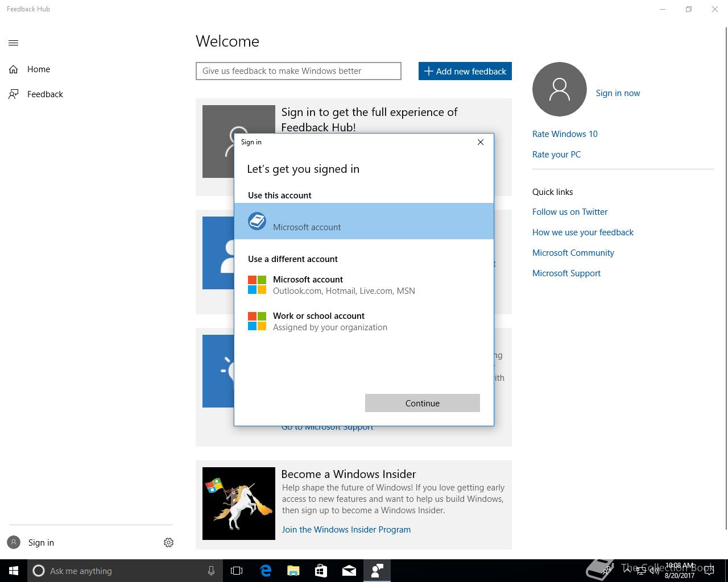The width and height of the screenshot is (728, 582).
Task: Choose Microsoft account Outlook.com Hotmail option
Action: 364,285
